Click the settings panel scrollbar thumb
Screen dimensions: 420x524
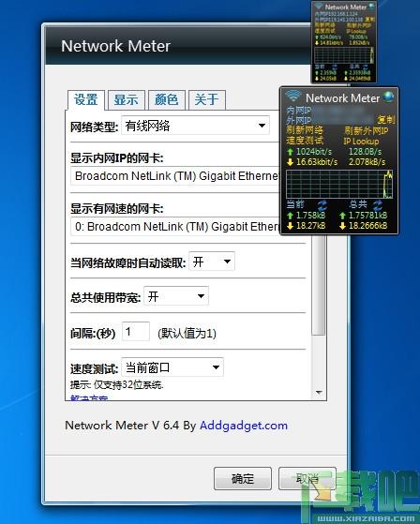click(x=319, y=284)
